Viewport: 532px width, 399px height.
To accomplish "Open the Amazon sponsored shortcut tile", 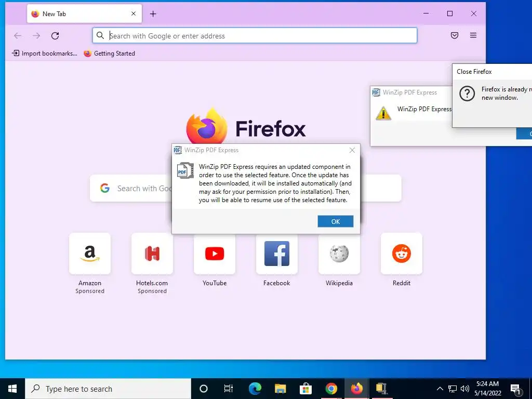I will 89,254.
